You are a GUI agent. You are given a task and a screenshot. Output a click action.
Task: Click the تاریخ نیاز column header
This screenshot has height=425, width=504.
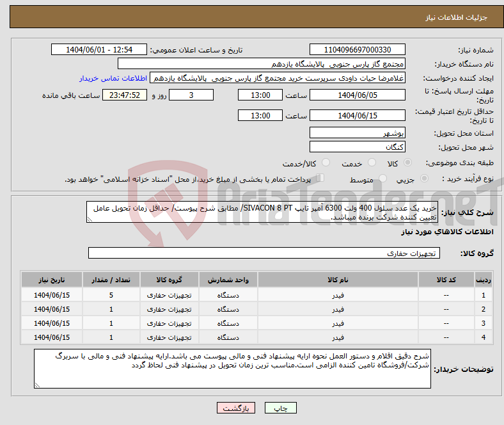pos(52,280)
